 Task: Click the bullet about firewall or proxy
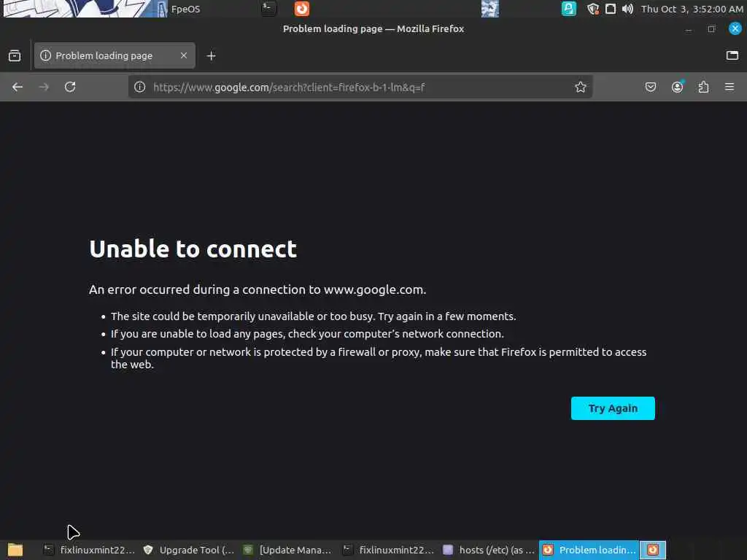coord(379,358)
